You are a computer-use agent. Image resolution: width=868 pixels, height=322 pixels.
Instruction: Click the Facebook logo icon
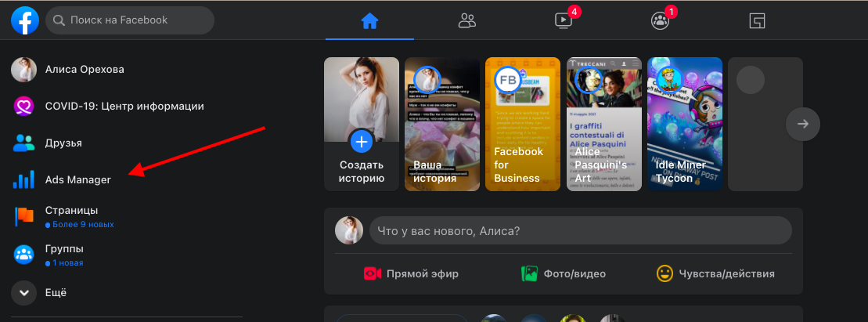(25, 20)
